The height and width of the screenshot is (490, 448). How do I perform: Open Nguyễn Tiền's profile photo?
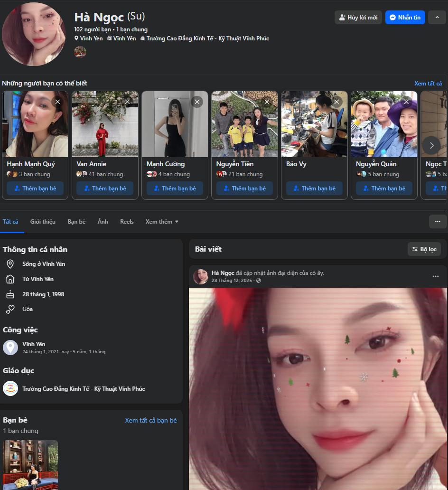coord(244,124)
